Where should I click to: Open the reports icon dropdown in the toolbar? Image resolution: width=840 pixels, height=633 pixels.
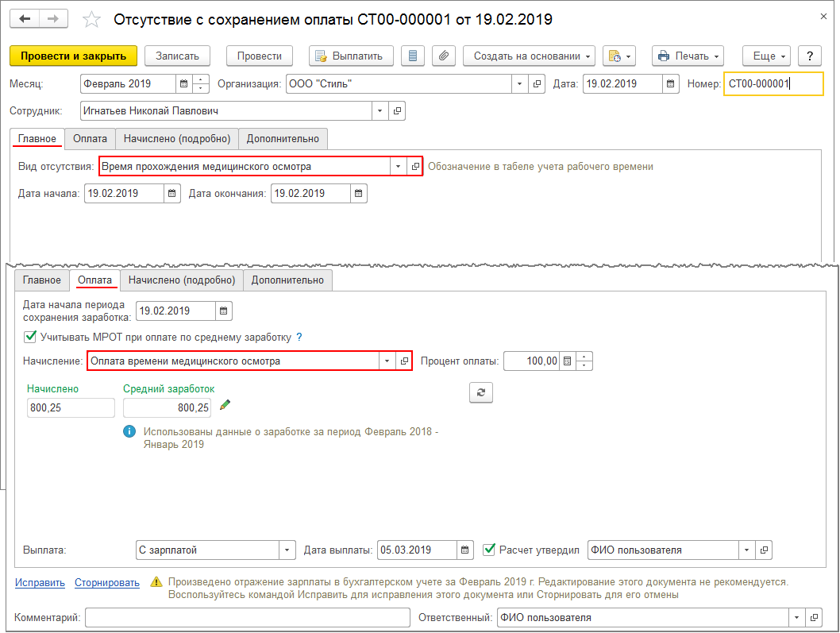coord(618,56)
